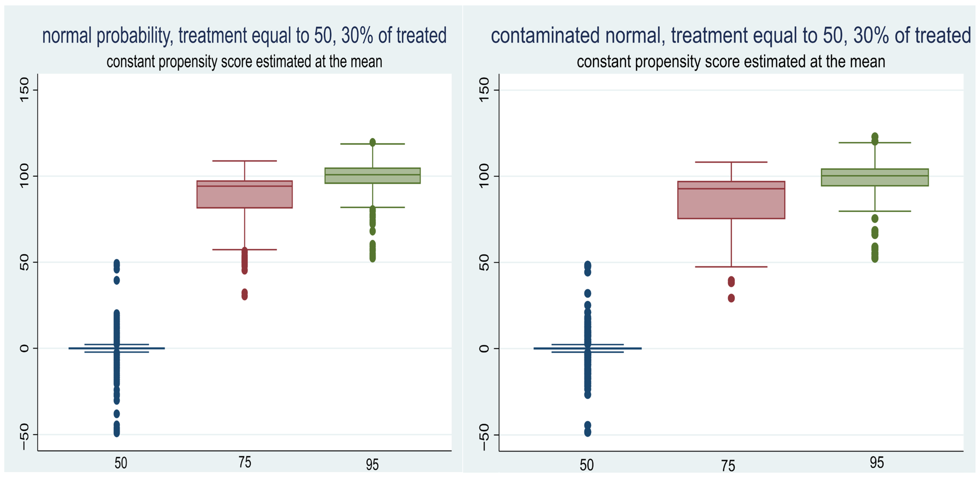Click the green 95 box in right plot
This screenshot has width=980, height=478.
pos(875,177)
